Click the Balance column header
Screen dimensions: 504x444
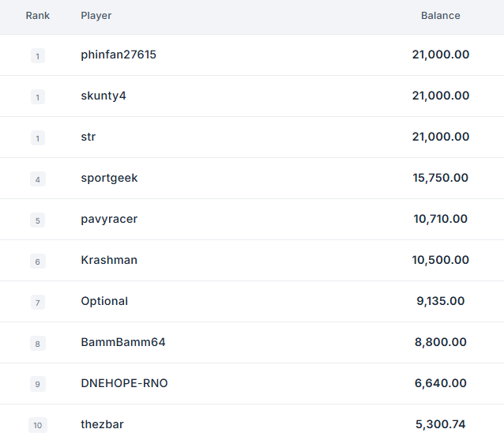440,16
